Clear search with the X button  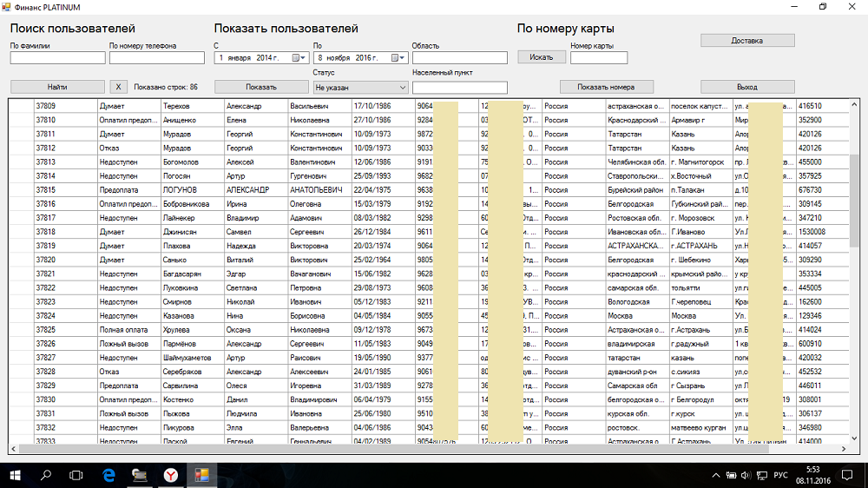(x=118, y=87)
